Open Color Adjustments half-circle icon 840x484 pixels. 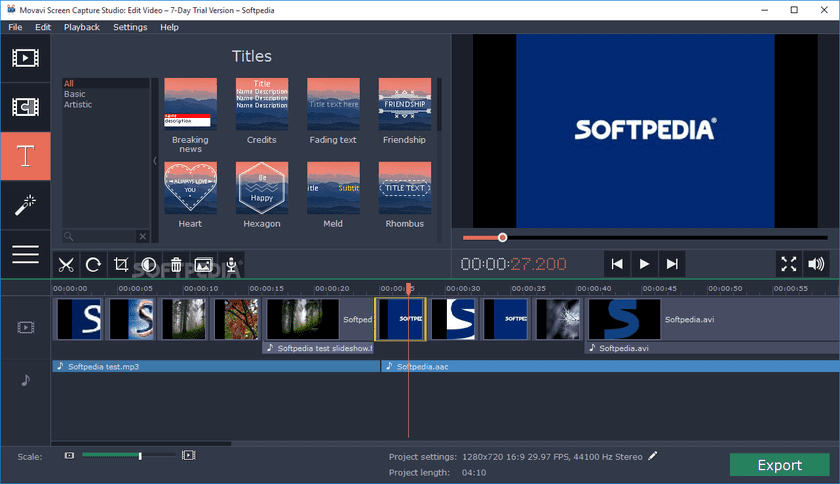click(x=148, y=265)
